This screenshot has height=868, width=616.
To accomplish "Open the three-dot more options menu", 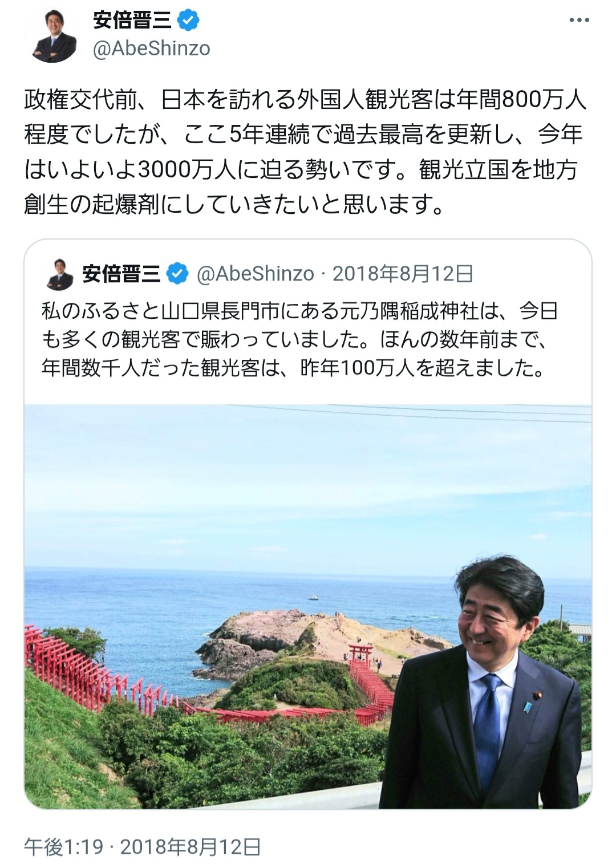I will tap(579, 20).
